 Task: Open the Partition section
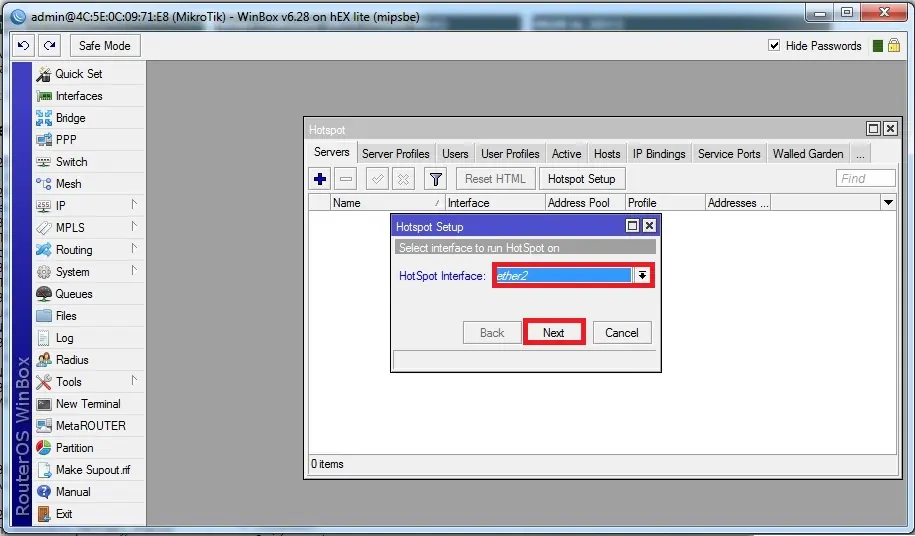pos(89,448)
